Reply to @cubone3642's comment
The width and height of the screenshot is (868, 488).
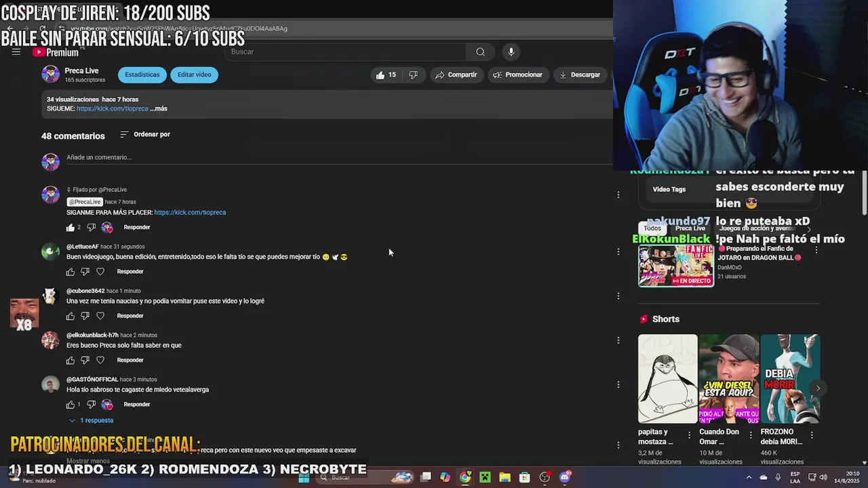coord(130,316)
